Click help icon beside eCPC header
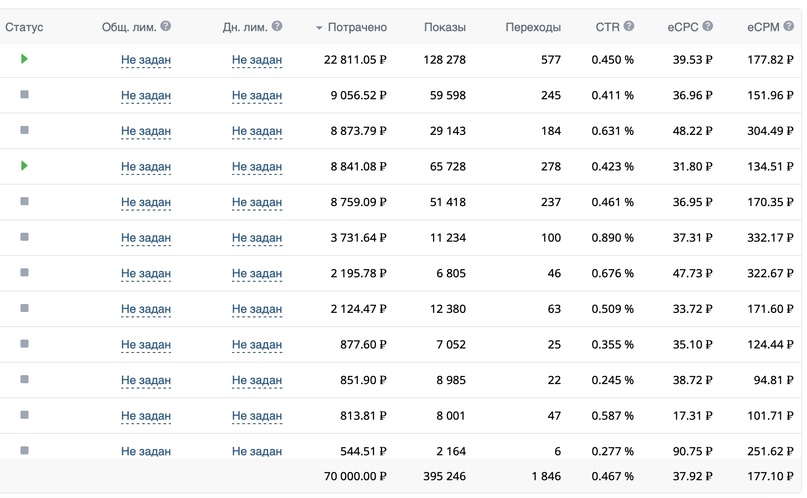This screenshot has height=498, width=807. point(708,27)
